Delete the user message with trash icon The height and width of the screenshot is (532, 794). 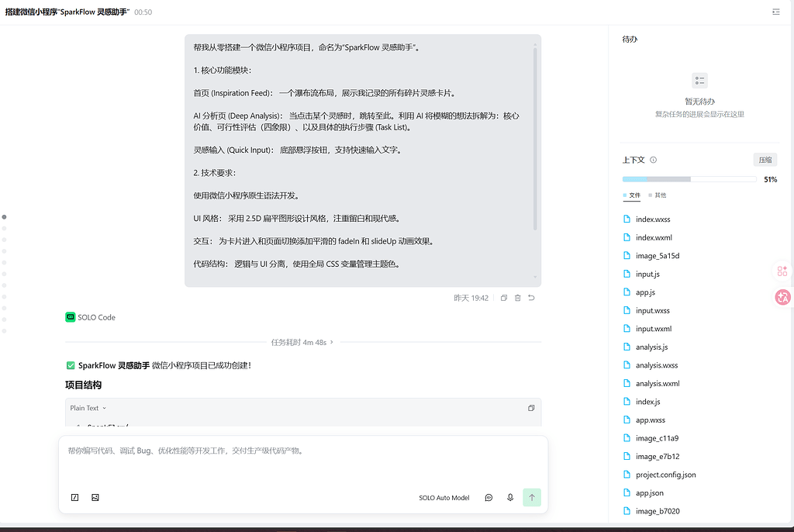tap(517, 298)
